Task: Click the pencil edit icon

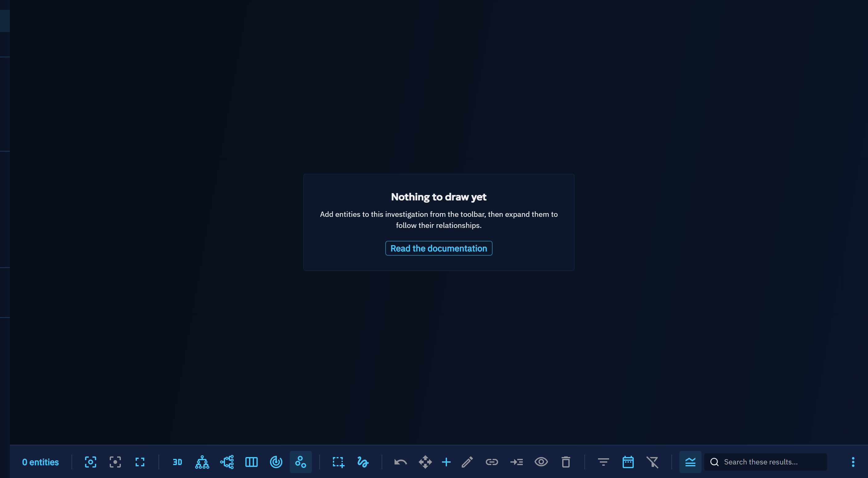Action: 467,462
